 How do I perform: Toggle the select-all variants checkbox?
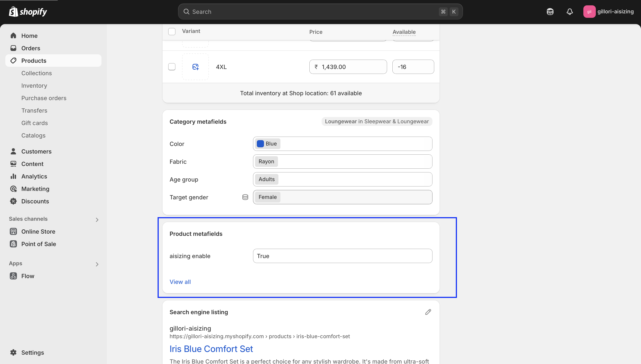(x=172, y=32)
